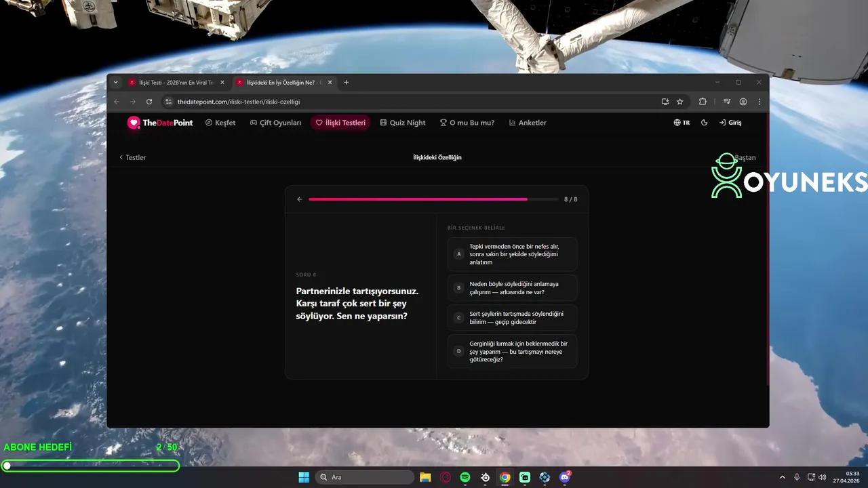Open the Chrome profile icon
Screen dimensions: 868x488
point(743,102)
